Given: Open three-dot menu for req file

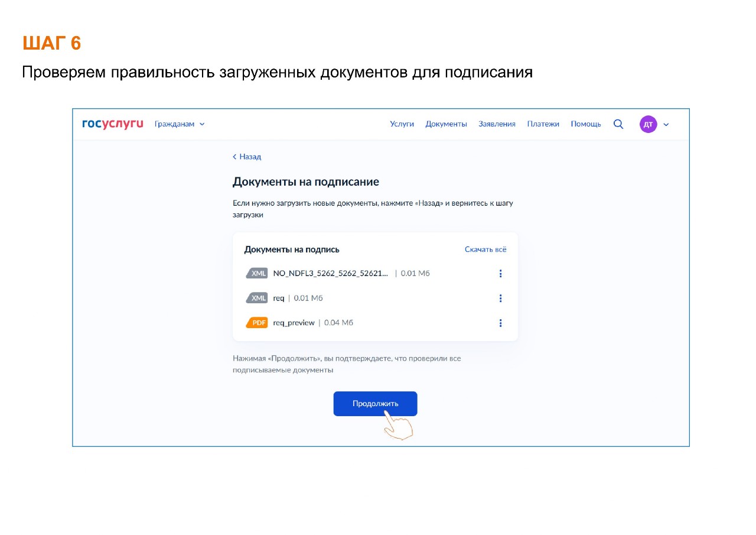Looking at the screenshot, I should tap(500, 298).
